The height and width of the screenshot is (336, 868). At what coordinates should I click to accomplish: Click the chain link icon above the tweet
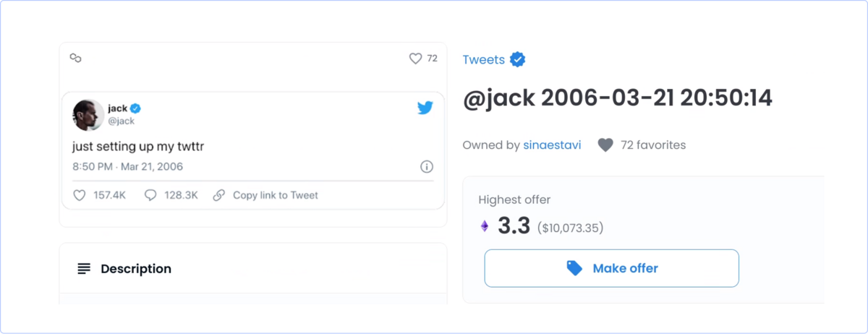(x=75, y=58)
